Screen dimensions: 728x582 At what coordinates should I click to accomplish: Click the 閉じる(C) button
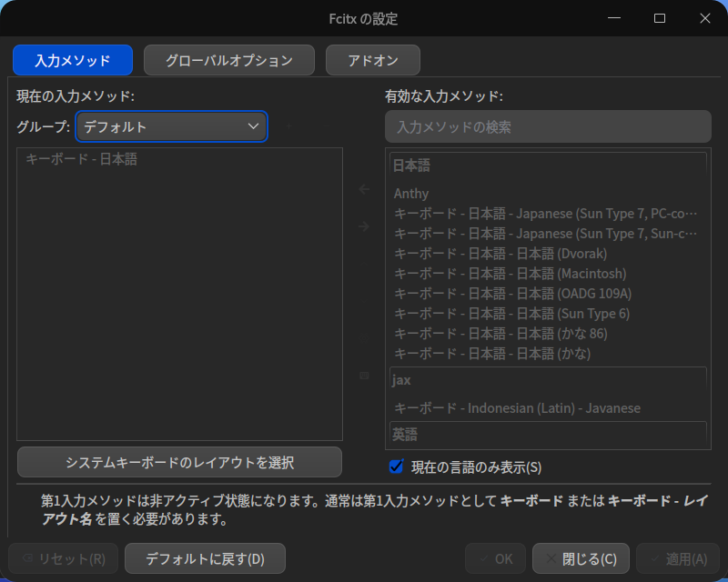click(581, 558)
